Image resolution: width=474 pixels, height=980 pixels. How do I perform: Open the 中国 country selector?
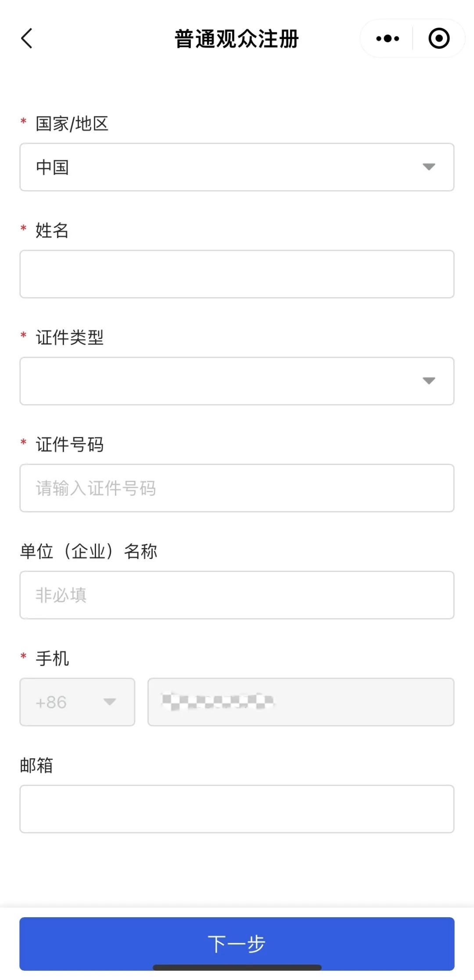[237, 167]
